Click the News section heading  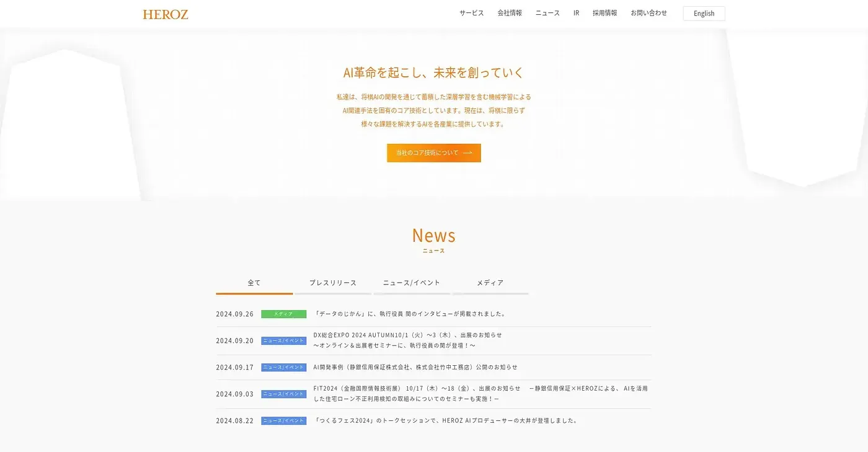[434, 236]
